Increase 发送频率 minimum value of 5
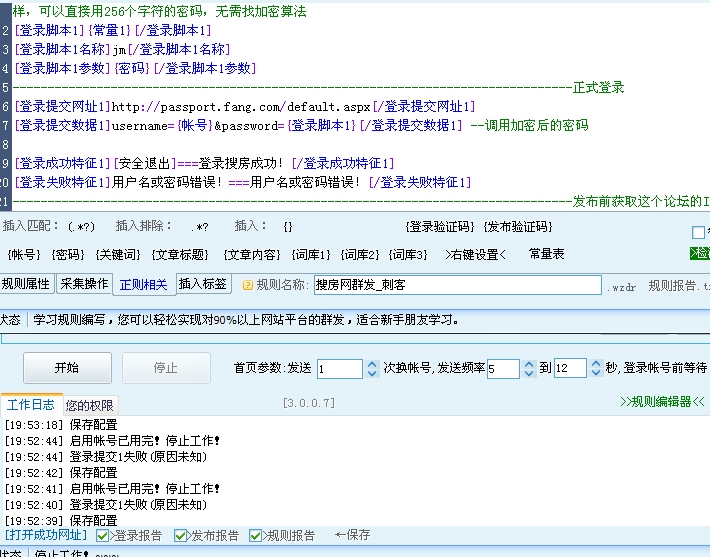The height and width of the screenshot is (557, 710). 529,364
